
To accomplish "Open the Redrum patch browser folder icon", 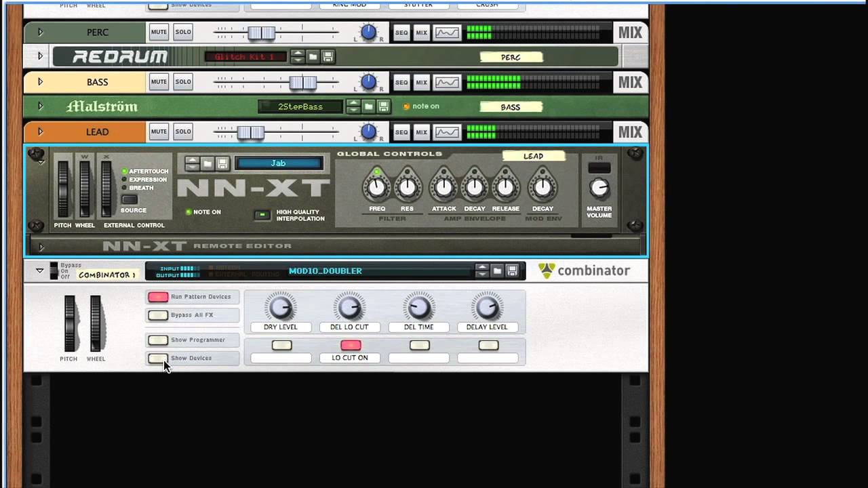I will (x=313, y=57).
